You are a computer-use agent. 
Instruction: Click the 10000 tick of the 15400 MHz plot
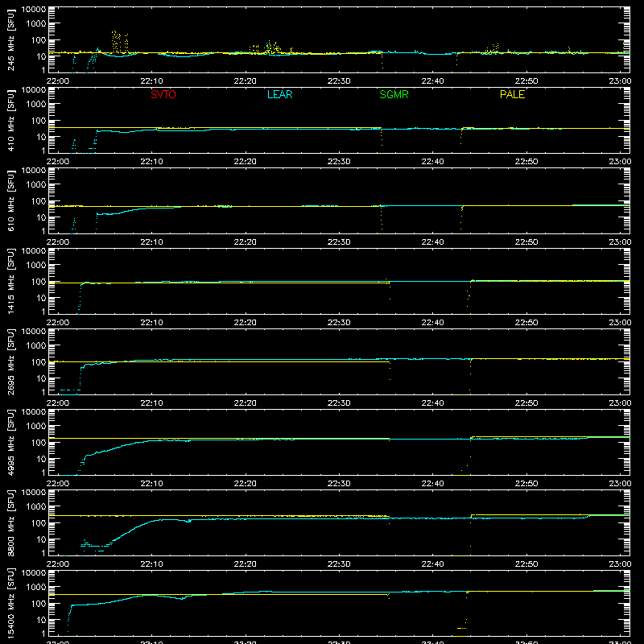coord(34,573)
